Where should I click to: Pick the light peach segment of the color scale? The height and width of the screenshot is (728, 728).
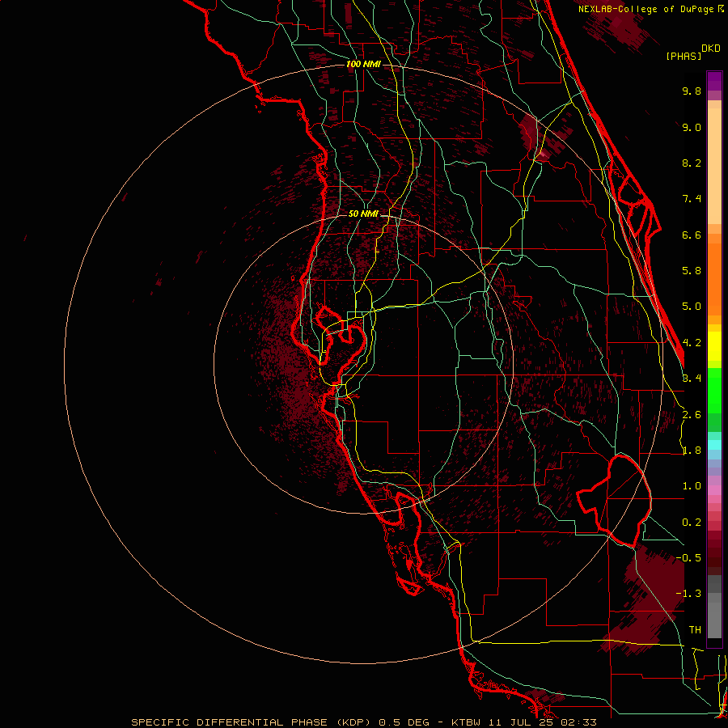click(x=714, y=166)
